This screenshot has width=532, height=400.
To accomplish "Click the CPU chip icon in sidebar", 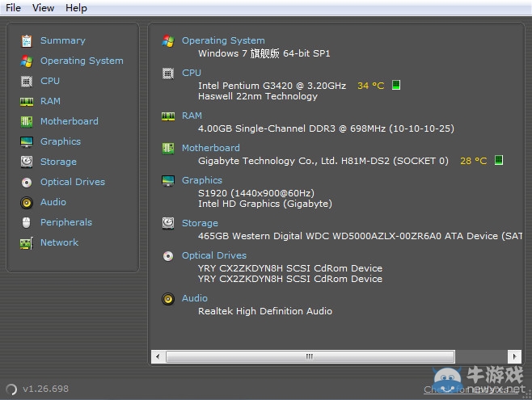I will 27,82.
